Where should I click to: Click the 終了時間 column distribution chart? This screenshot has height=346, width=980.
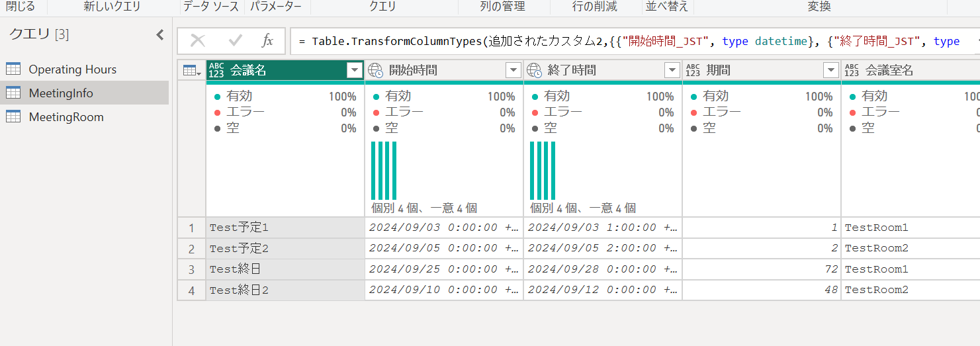[x=543, y=171]
